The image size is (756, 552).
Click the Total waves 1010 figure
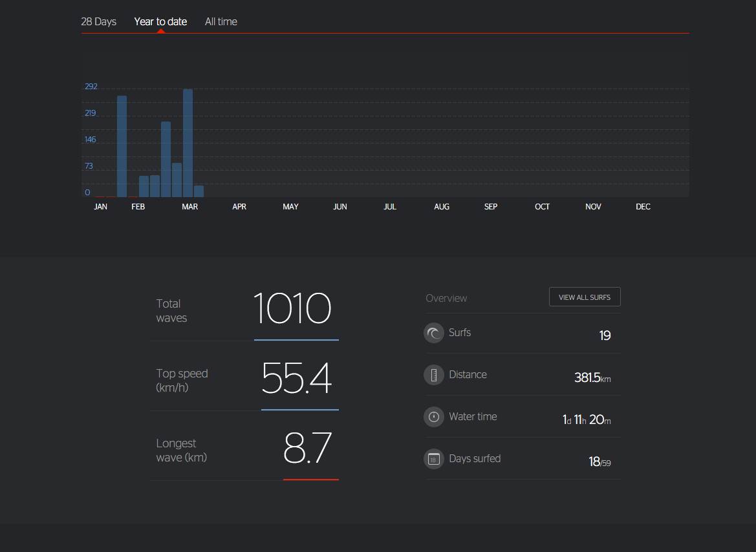click(292, 309)
